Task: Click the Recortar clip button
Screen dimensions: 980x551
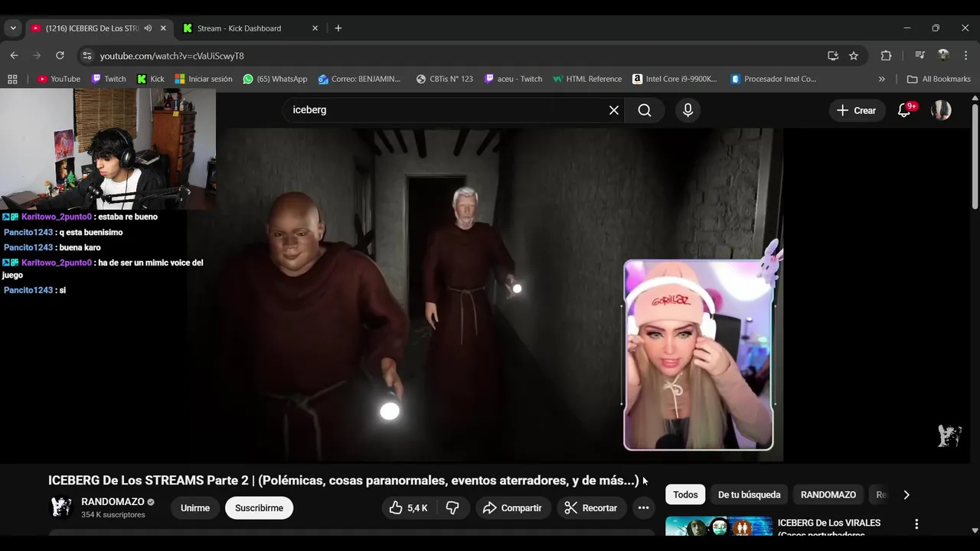Action: pyautogui.click(x=590, y=508)
